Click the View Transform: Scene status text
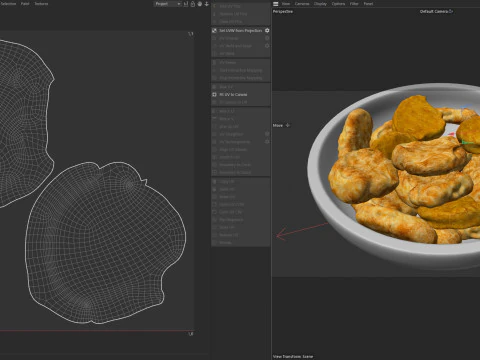480x360 pixels. pyautogui.click(x=293, y=356)
